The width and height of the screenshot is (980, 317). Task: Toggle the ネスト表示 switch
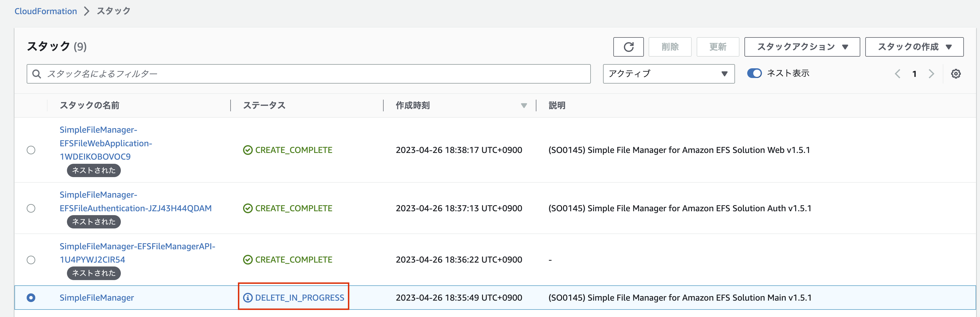tap(754, 73)
